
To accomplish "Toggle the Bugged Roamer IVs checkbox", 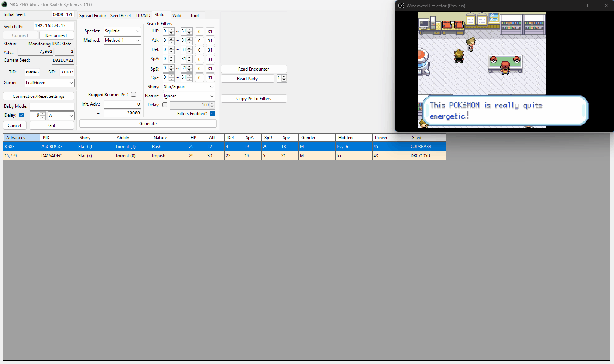I will click(134, 95).
